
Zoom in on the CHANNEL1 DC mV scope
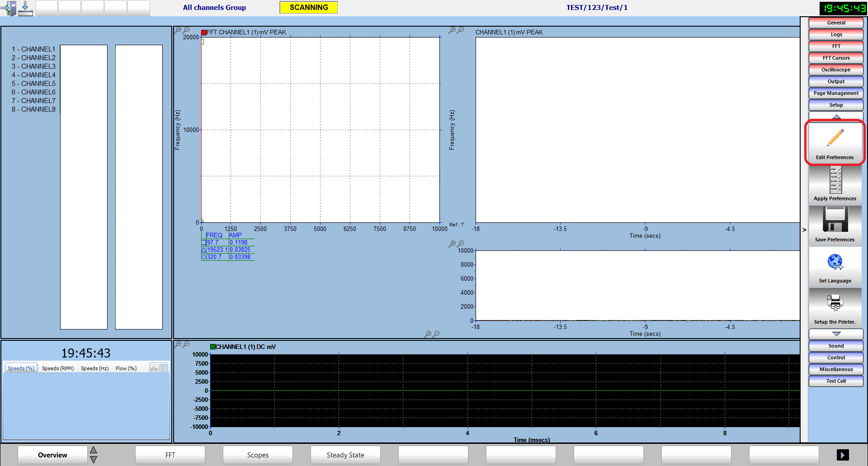click(x=178, y=344)
